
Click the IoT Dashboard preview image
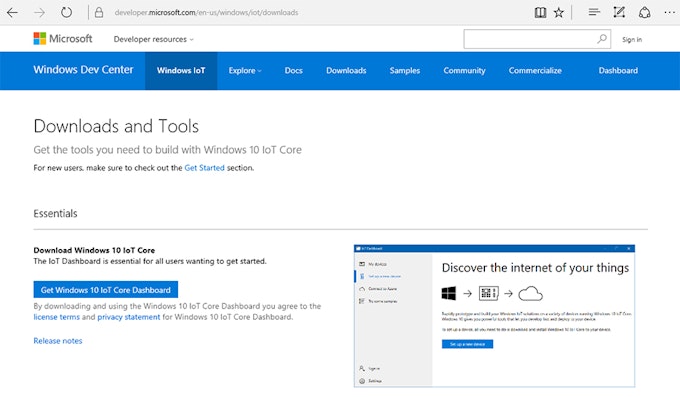pyautogui.click(x=494, y=316)
